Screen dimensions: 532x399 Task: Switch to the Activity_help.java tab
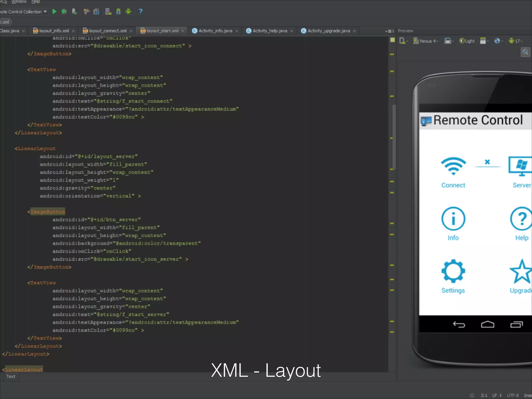[x=270, y=31]
